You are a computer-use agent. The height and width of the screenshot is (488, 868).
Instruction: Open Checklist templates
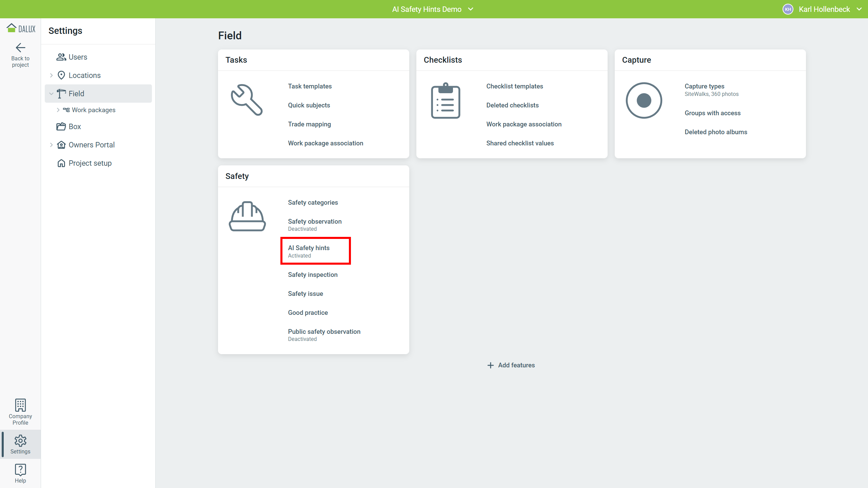tap(514, 86)
